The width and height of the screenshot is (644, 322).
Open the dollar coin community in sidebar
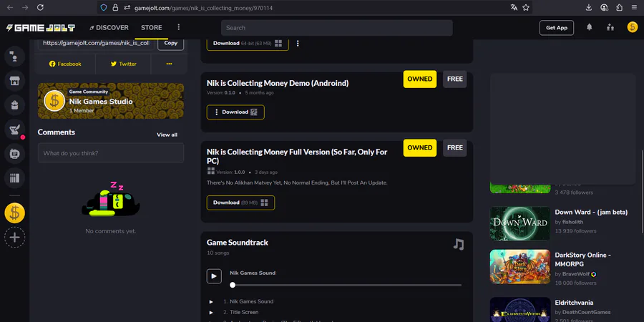tap(14, 213)
